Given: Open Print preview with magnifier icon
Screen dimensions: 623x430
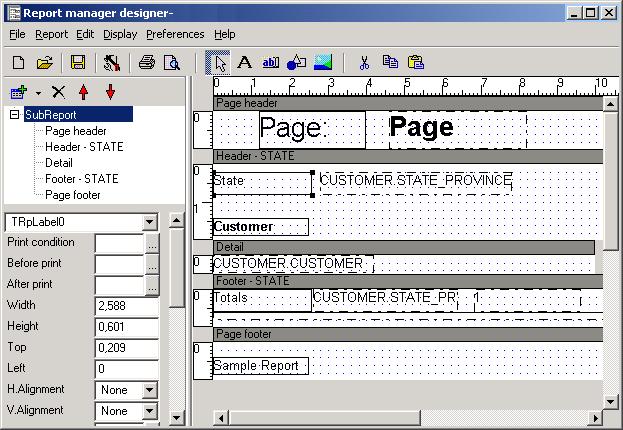Looking at the screenshot, I should click(x=172, y=62).
